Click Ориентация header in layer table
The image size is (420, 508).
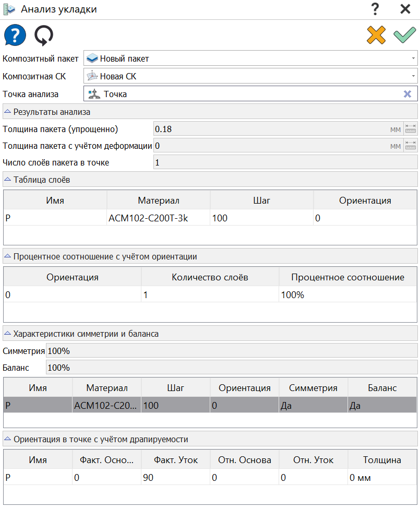point(365,200)
